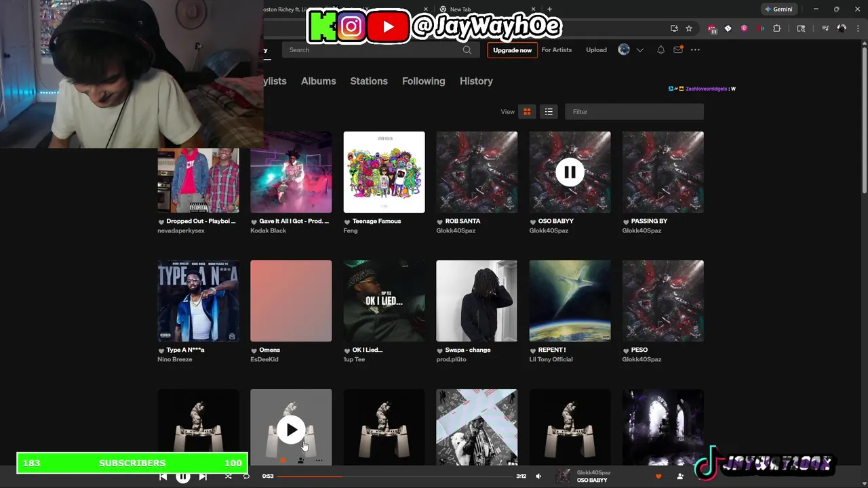
Task: Open the Type A N***a cover thumbnail
Action: [x=198, y=301]
